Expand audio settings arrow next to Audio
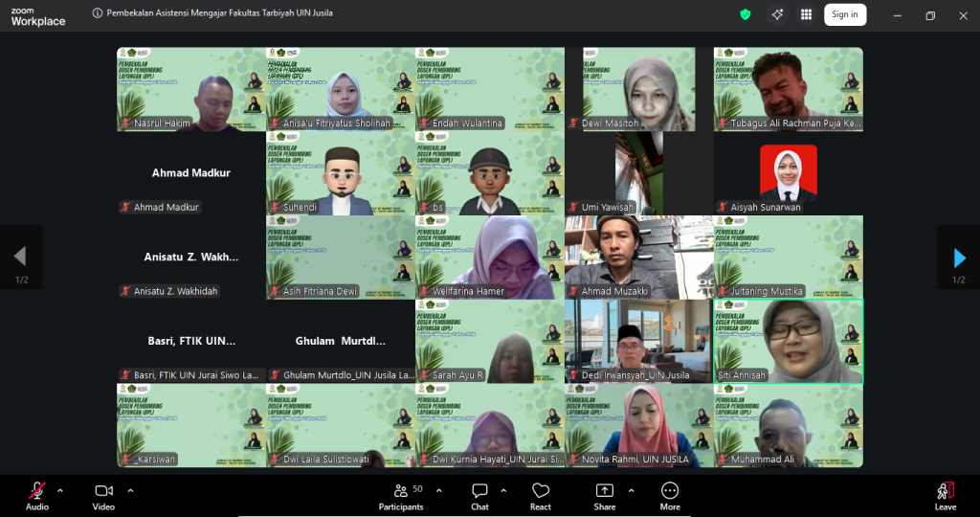The width and height of the screenshot is (980, 517). click(60, 490)
